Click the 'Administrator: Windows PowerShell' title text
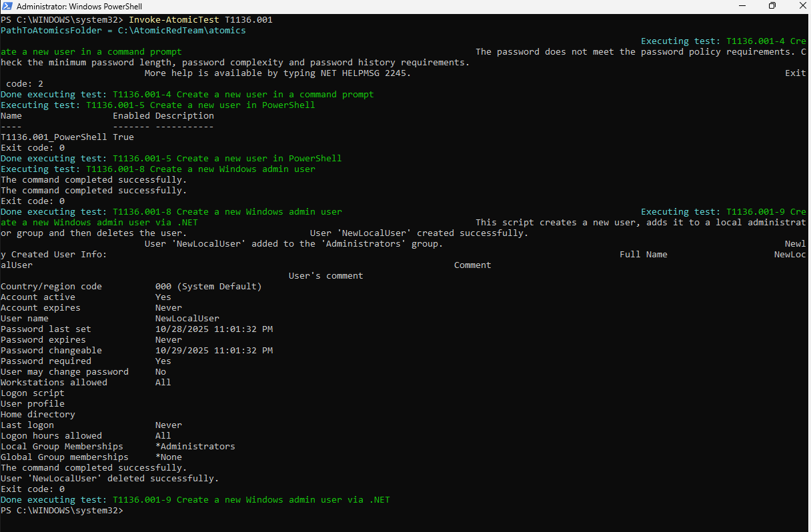The width and height of the screenshot is (811, 532). click(75, 6)
